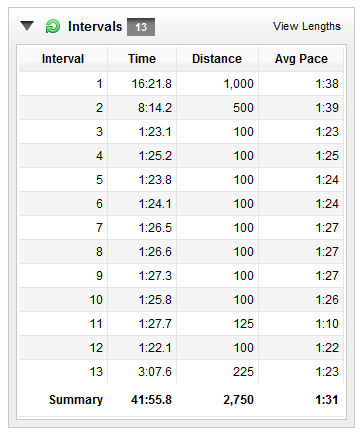Click the 125 distance in interval 11
The height and width of the screenshot is (436, 360).
point(244,324)
